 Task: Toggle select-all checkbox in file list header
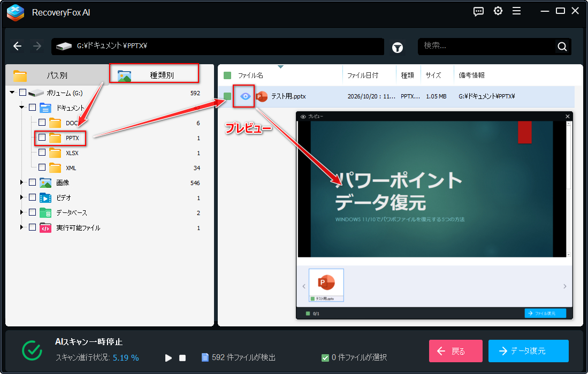pyautogui.click(x=227, y=75)
